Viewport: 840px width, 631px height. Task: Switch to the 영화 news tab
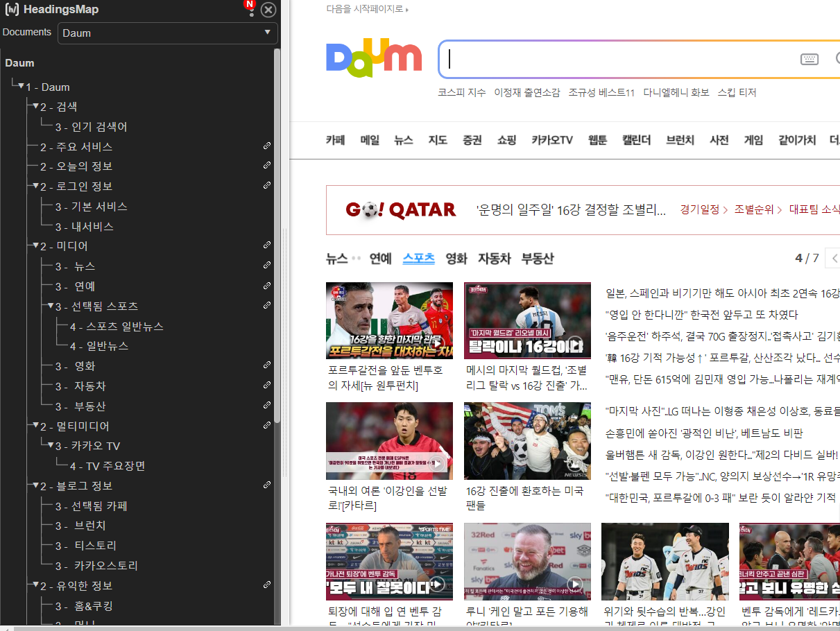(456, 259)
